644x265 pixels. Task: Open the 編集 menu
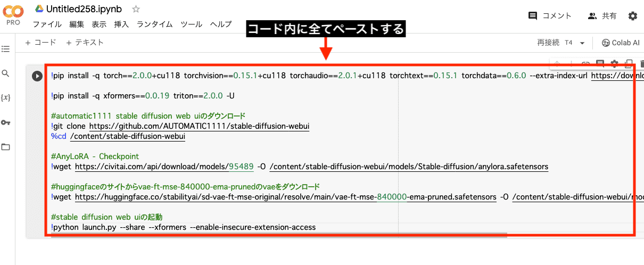tap(77, 24)
